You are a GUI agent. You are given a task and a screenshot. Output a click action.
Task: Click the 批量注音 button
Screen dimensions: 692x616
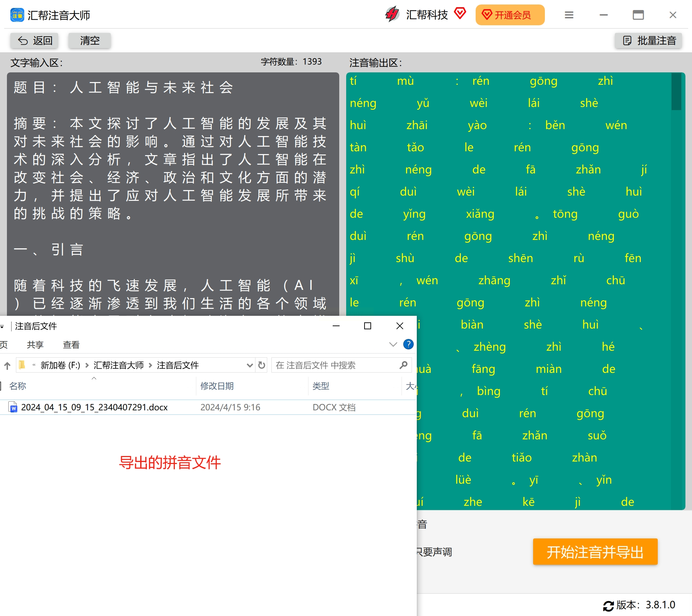(x=648, y=41)
